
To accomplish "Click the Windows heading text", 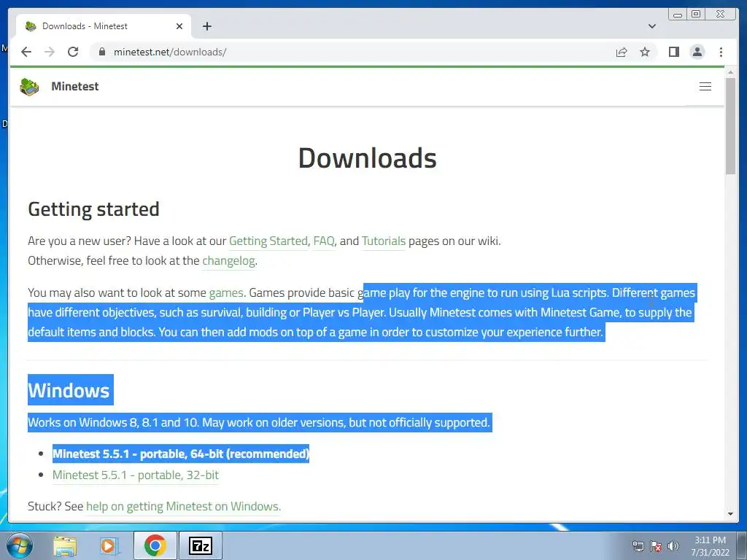I will [69, 391].
